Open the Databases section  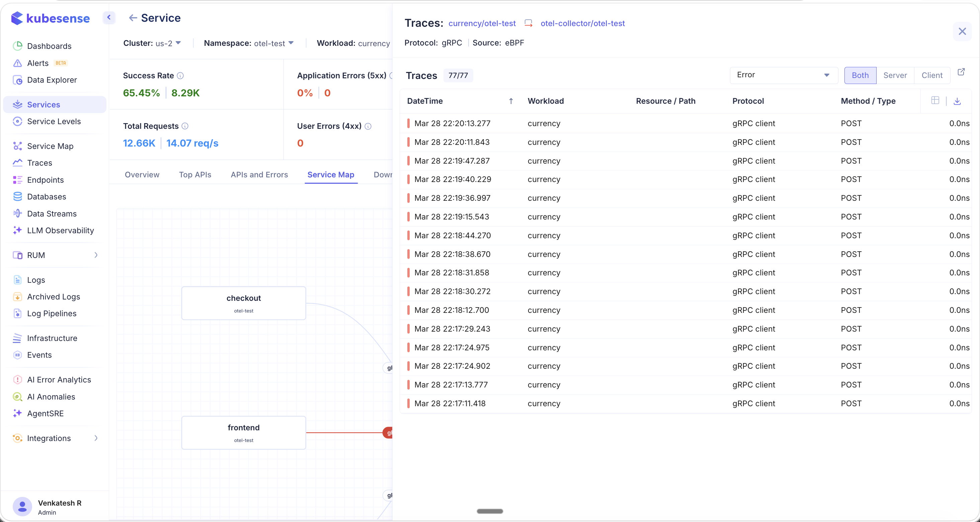click(x=47, y=196)
